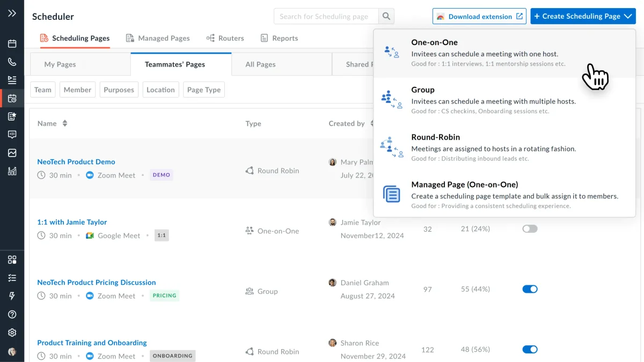Screen dimensions: 644x362
Task: Sort table by Name column arrows
Action: (x=65, y=123)
